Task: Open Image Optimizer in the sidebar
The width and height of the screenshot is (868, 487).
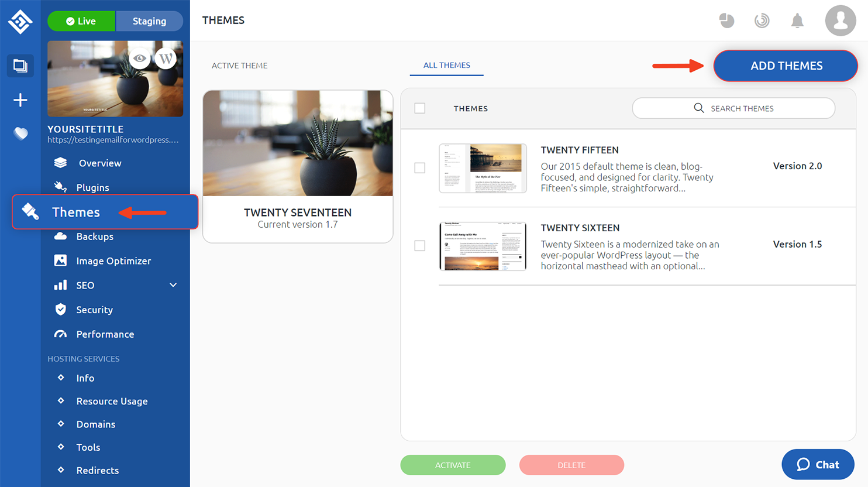Action: point(113,261)
